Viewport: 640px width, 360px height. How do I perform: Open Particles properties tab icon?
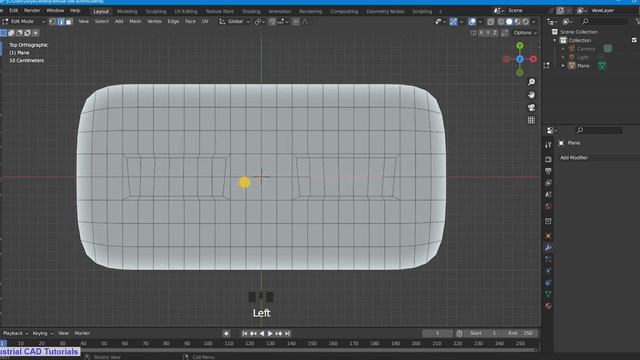(548, 259)
